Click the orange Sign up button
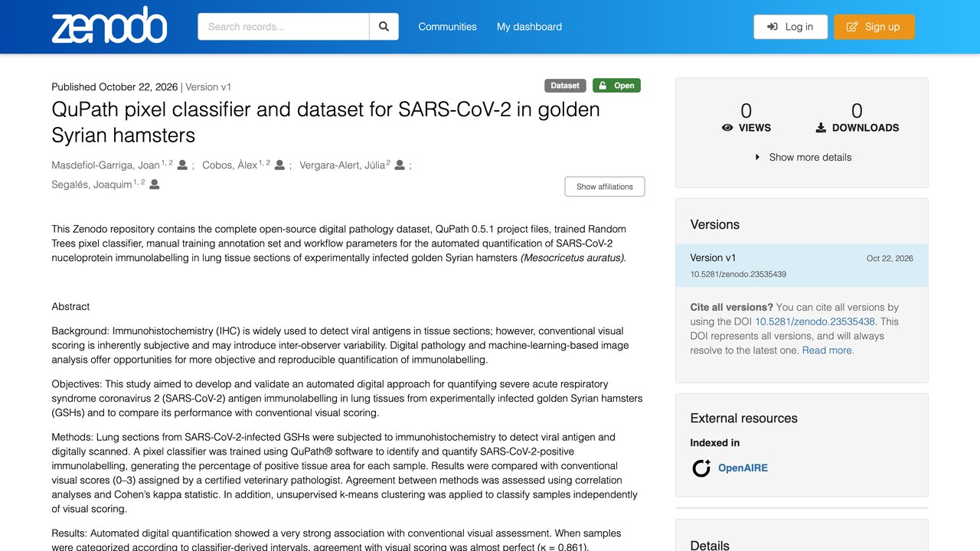 point(874,27)
